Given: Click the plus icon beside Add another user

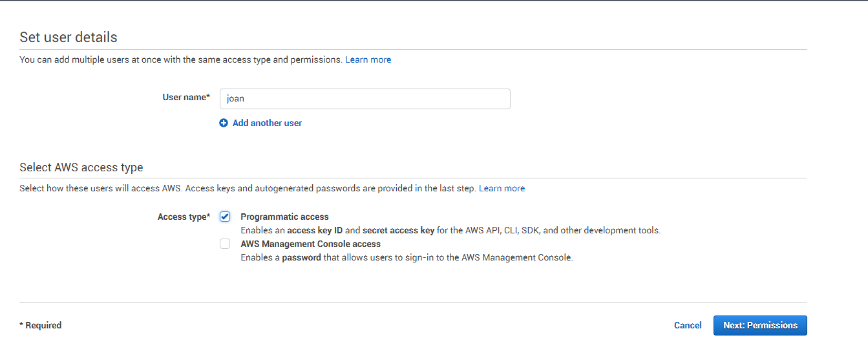Looking at the screenshot, I should (224, 123).
